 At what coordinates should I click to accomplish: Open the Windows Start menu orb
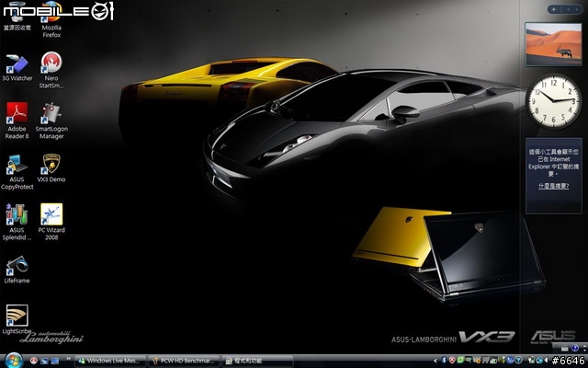[x=14, y=361]
